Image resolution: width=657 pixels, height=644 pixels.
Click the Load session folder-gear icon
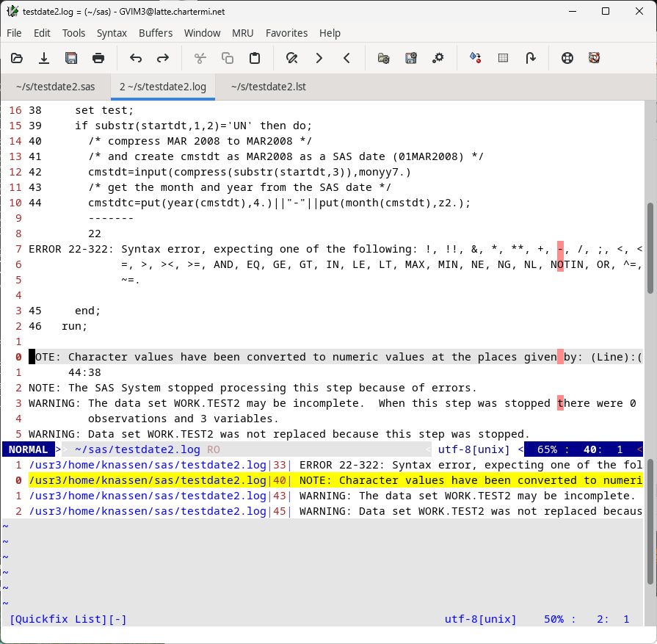384,58
